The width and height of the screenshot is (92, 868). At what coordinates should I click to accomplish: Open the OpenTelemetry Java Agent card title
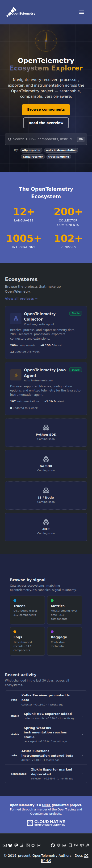tap(45, 373)
